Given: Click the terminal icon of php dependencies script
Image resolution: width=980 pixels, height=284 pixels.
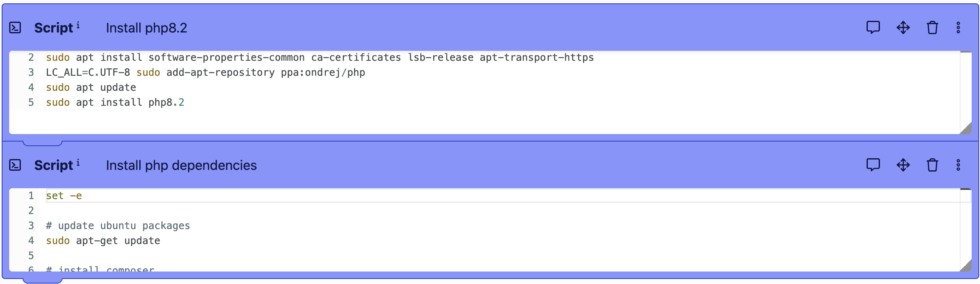Looking at the screenshot, I should (15, 165).
